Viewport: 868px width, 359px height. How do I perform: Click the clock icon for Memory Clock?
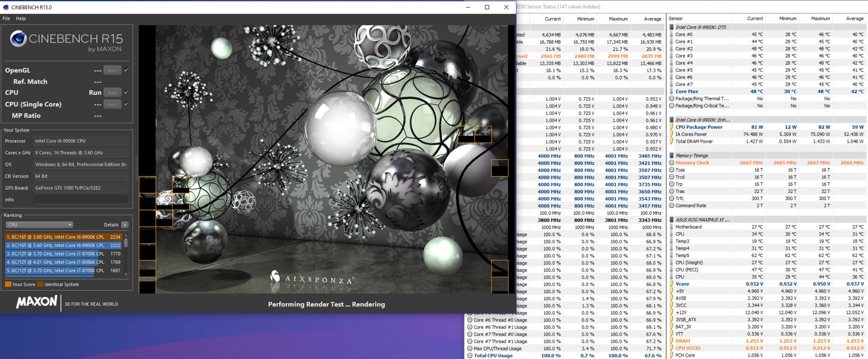tap(672, 163)
